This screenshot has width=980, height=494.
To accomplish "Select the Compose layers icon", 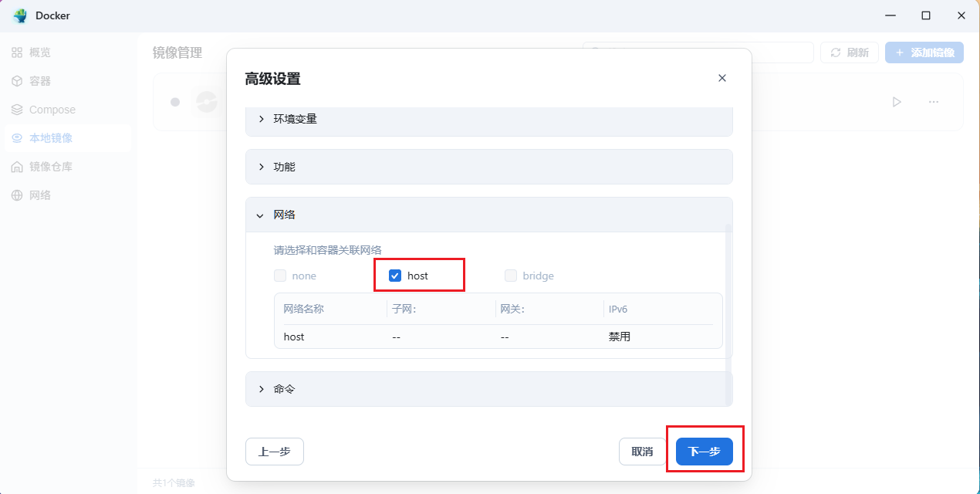I will coord(17,110).
